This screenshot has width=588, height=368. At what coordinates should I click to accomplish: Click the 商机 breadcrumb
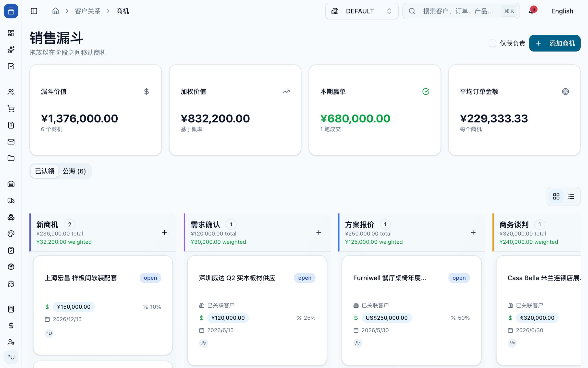click(x=122, y=11)
